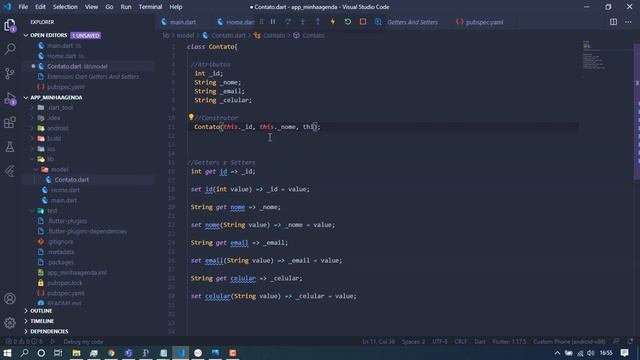Split the editor to the right

(613, 22)
